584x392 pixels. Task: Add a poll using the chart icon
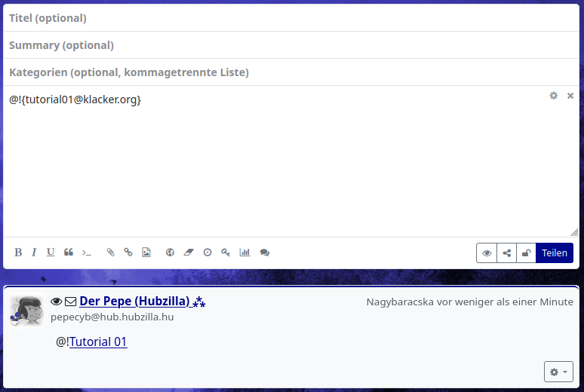pos(244,253)
